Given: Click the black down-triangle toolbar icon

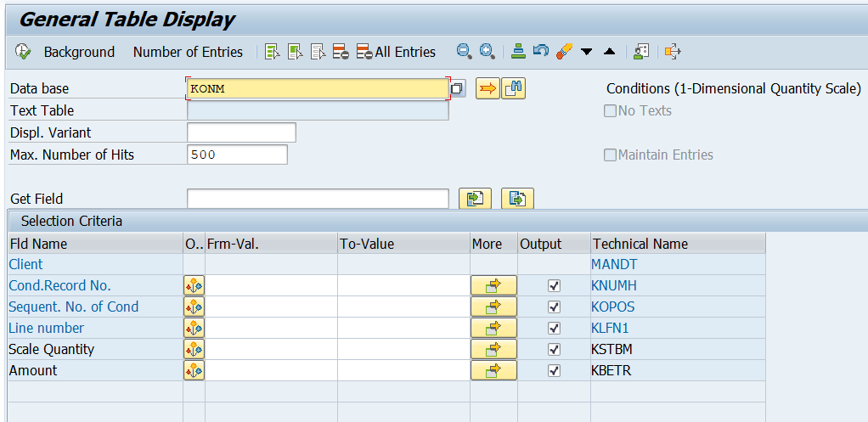Looking at the screenshot, I should 587,52.
